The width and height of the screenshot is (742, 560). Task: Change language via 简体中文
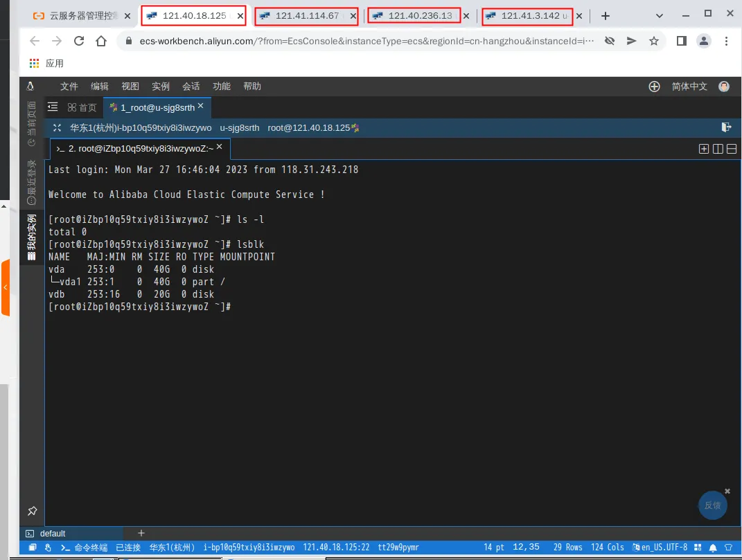(x=689, y=87)
